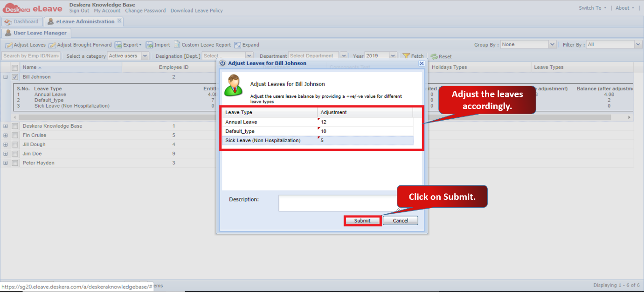Open the Select Department dropdown

tap(344, 56)
